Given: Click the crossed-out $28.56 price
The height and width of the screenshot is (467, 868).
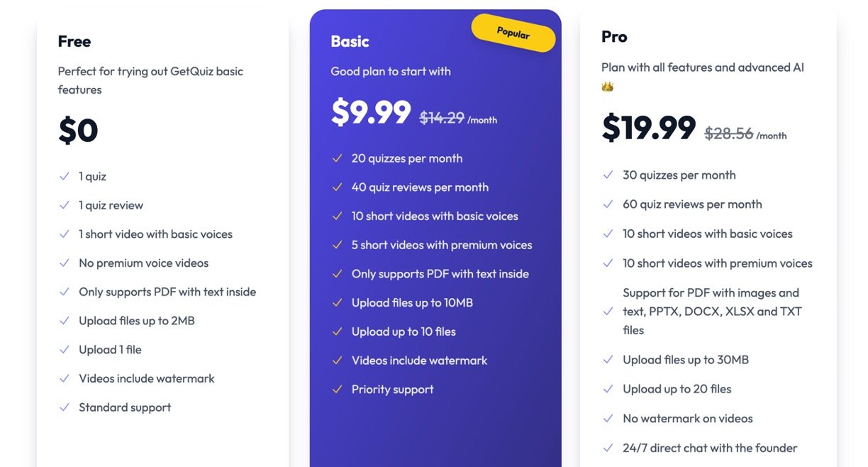Looking at the screenshot, I should point(728,133).
